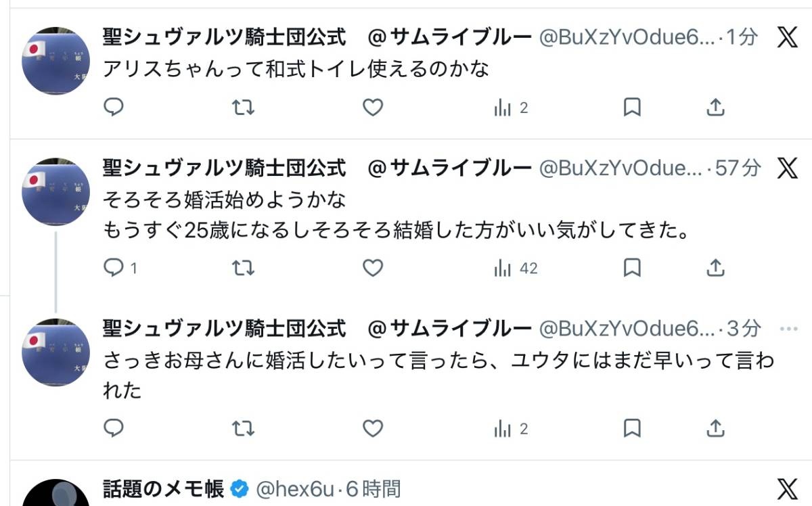Like the 婚活始めようかな tweet
The width and height of the screenshot is (812, 506).
[373, 269]
